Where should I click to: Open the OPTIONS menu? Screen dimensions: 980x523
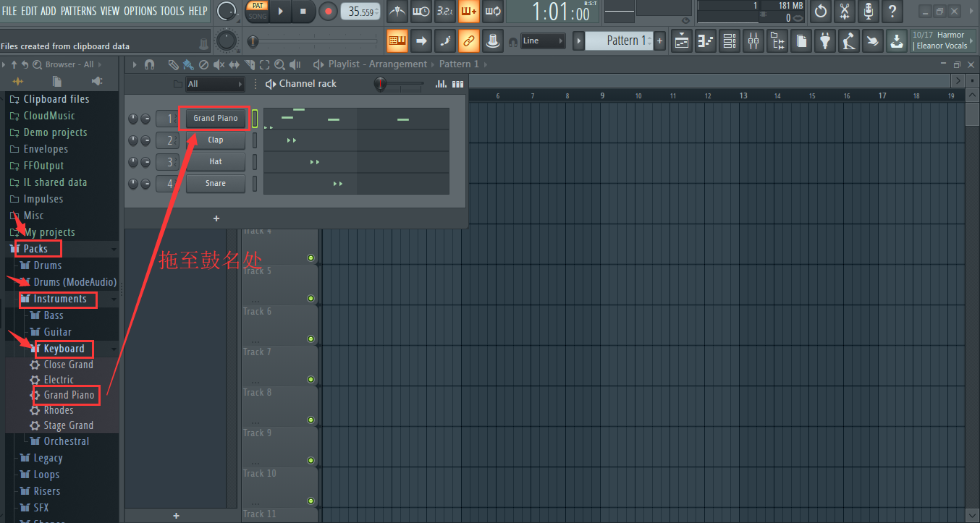tap(140, 11)
